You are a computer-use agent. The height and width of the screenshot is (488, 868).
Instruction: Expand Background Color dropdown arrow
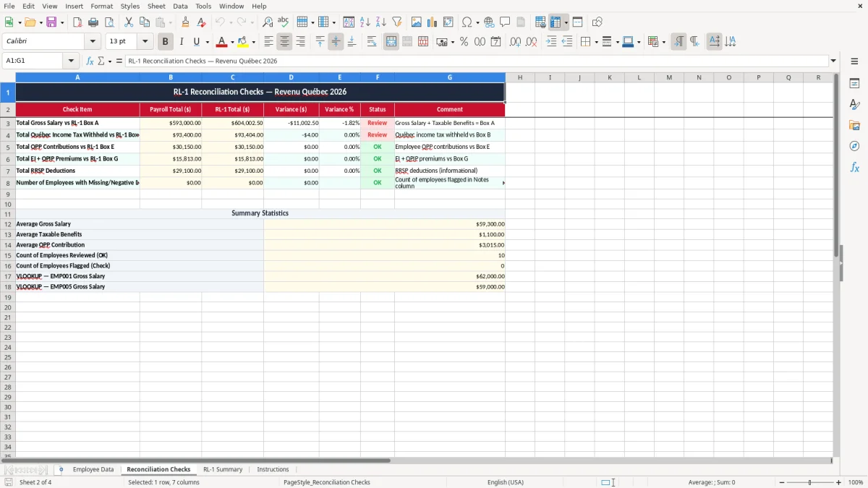click(253, 42)
